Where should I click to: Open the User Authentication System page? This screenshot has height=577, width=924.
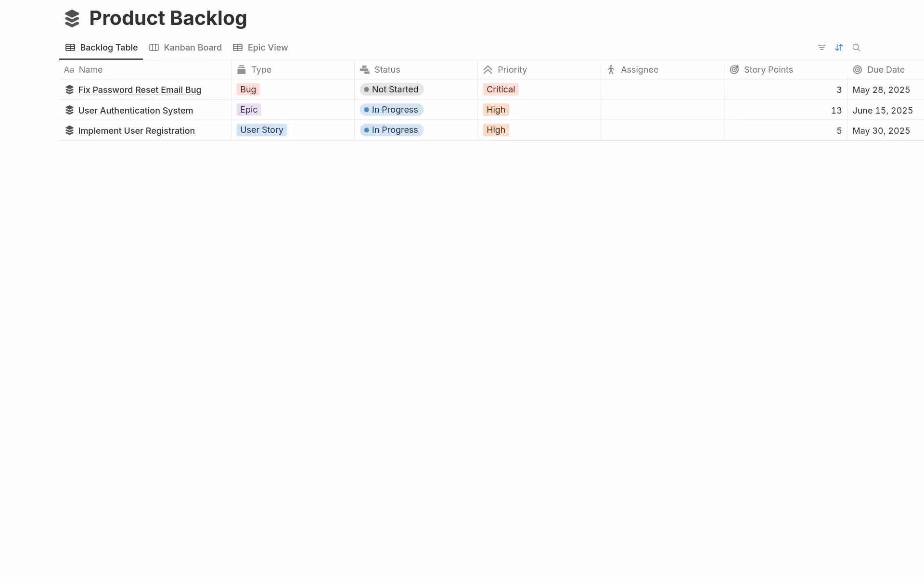[136, 110]
